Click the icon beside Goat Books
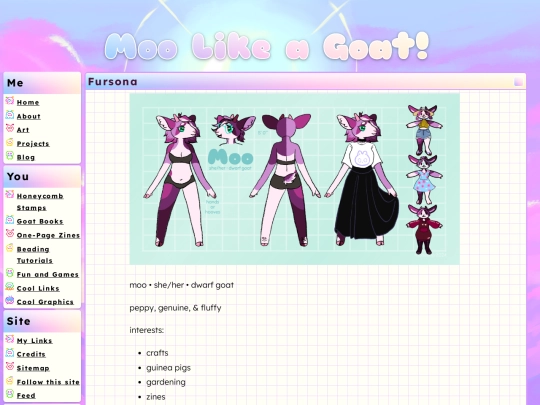540x405 pixels. 10,220
